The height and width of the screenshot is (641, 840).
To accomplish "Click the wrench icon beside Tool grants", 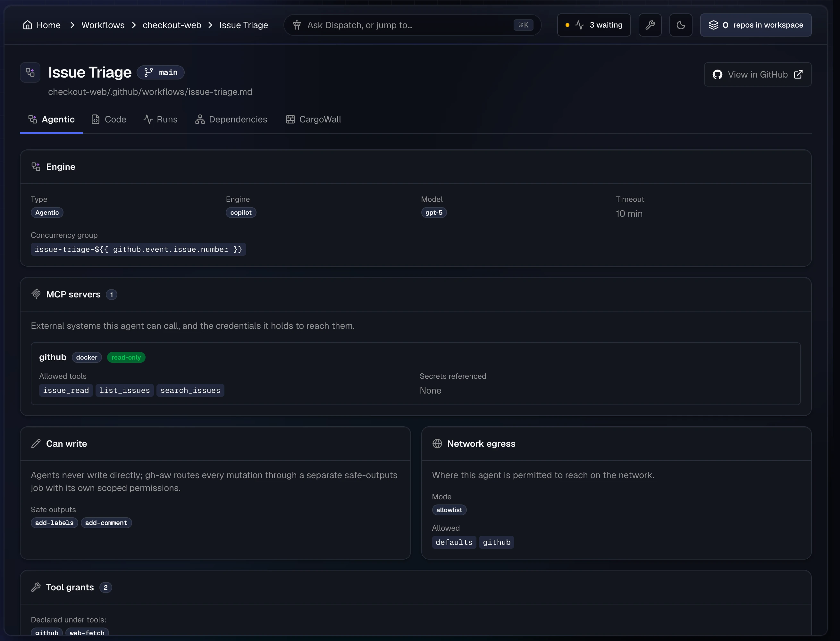I will pyautogui.click(x=36, y=587).
